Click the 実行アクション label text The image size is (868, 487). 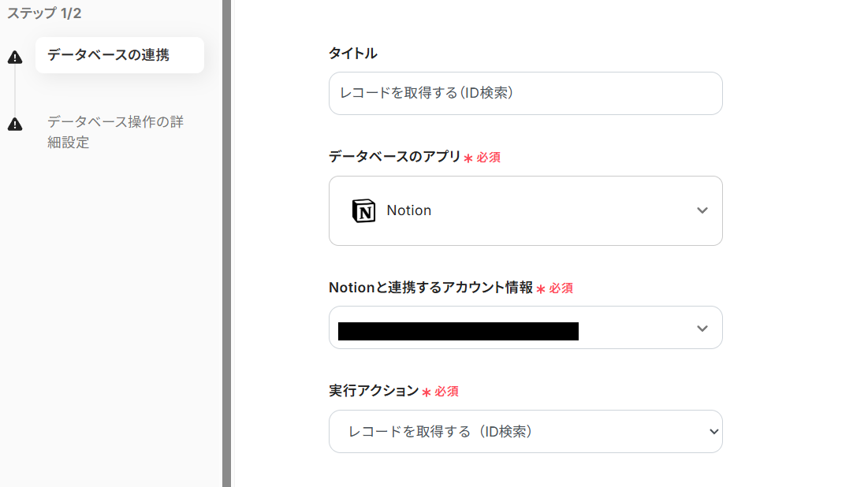point(374,390)
